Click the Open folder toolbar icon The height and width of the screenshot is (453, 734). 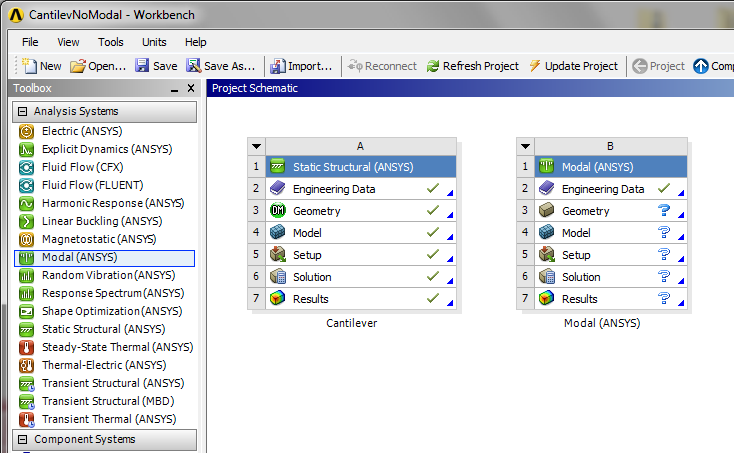(78, 66)
